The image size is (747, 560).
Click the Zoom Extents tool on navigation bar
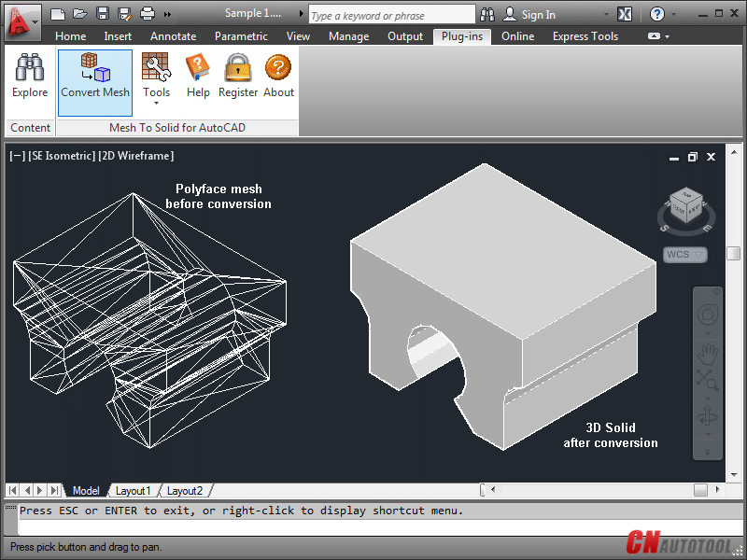pos(708,380)
